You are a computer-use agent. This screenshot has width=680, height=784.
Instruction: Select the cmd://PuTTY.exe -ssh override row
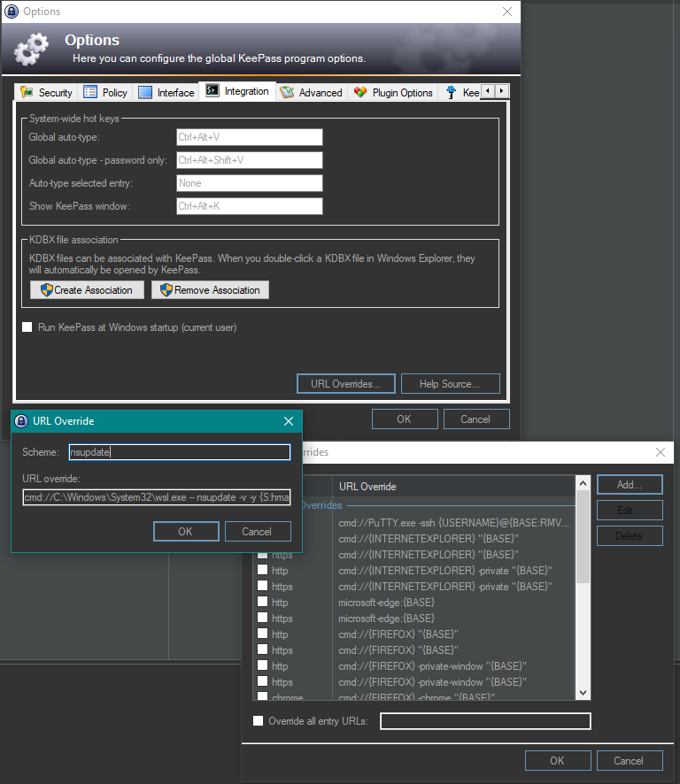453,523
